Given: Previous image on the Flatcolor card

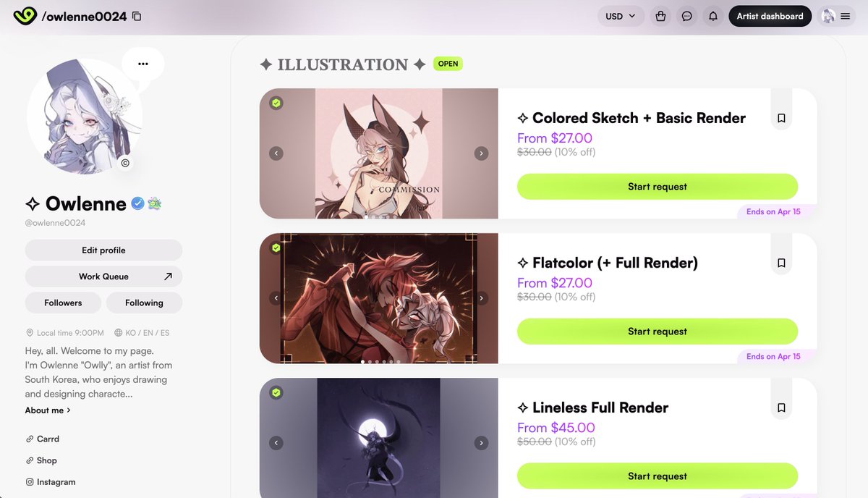Looking at the screenshot, I should point(276,298).
